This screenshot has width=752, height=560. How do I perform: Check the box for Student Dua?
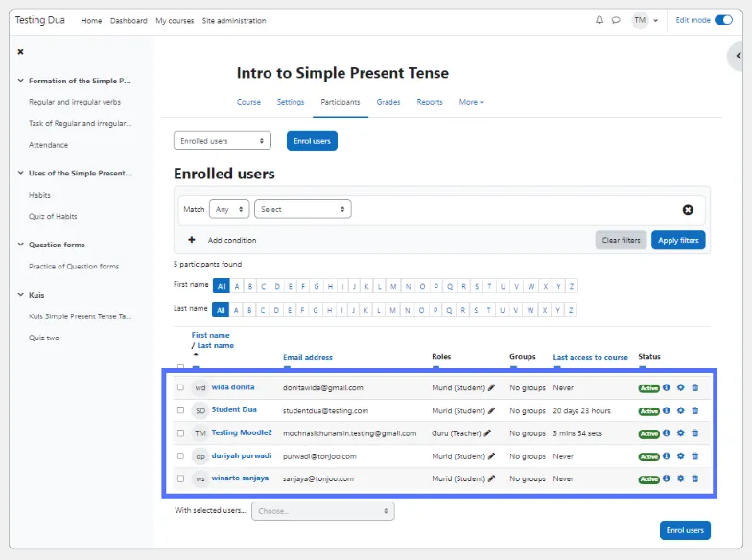(180, 410)
